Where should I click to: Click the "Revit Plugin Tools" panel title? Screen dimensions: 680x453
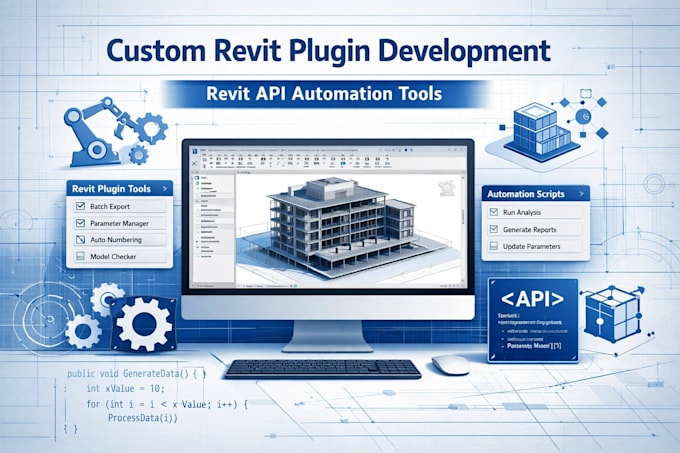tap(111, 189)
